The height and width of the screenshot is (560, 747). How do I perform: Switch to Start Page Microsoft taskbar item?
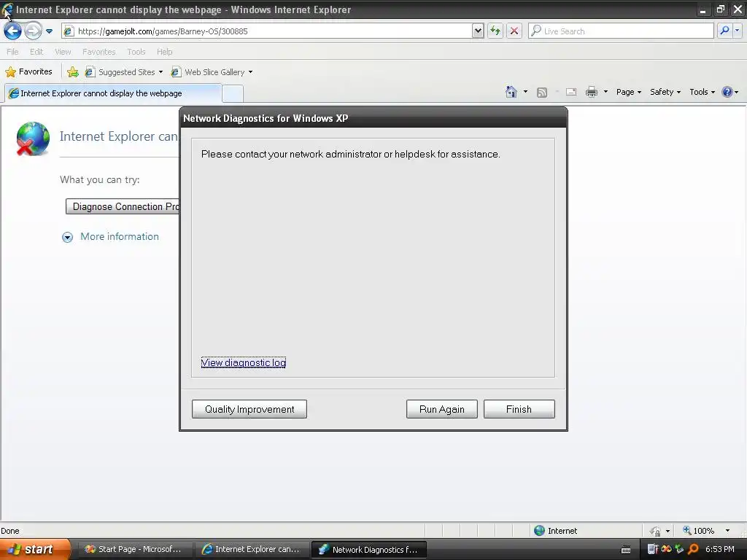(134, 549)
